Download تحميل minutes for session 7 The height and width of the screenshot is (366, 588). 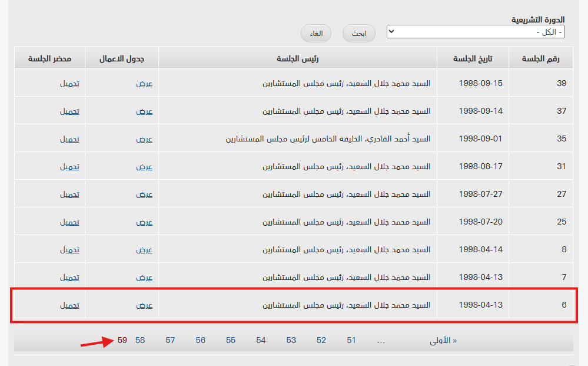point(70,278)
